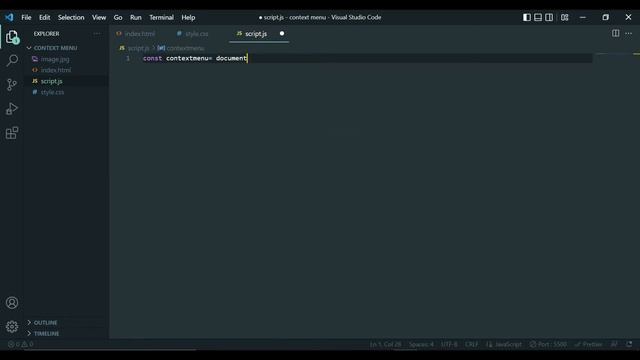Open the Selection menu
This screenshot has height=360, width=640.
click(71, 17)
